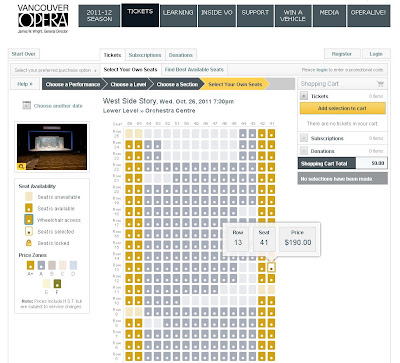400x363 pixels.
Task: Open the Help dropdown
Action: pyautogui.click(x=25, y=84)
